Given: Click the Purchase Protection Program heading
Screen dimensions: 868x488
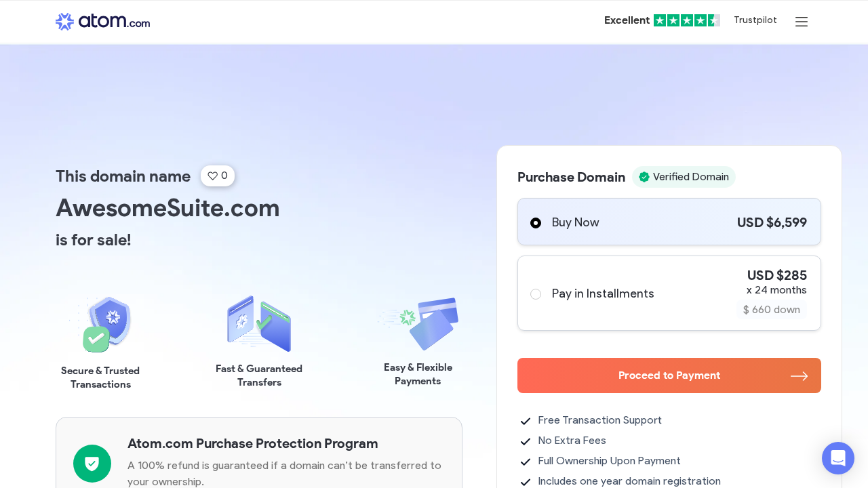Looking at the screenshot, I should pyautogui.click(x=253, y=443).
